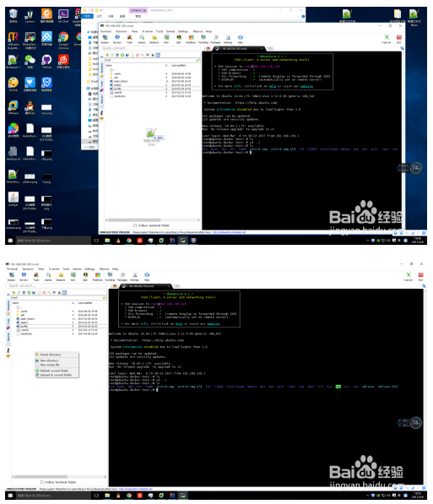Click X server icon in lower window

409,276
